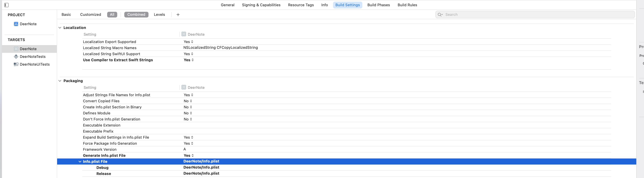Select Generate Info.plist File setting label
This screenshot has height=178, width=644.
tap(104, 155)
